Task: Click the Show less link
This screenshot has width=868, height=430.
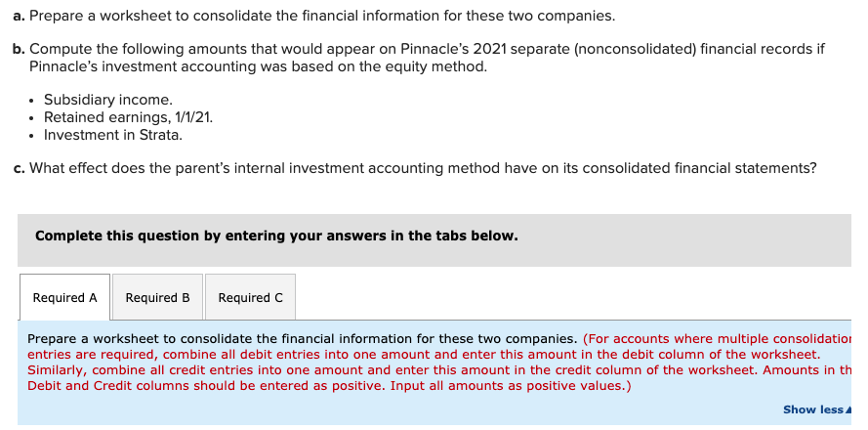Action: click(812, 409)
